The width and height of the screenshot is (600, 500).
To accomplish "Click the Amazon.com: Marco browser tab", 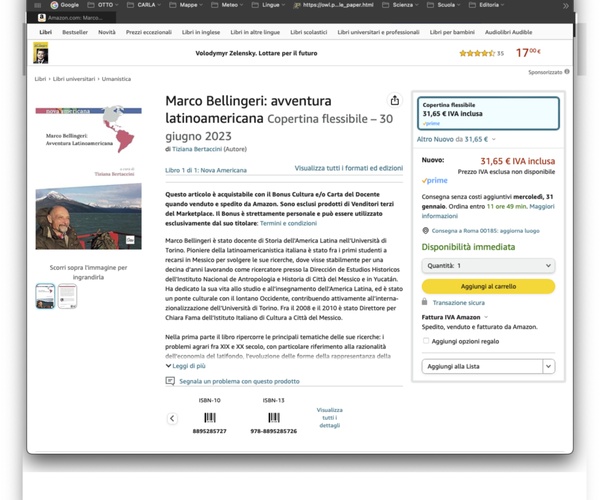I will point(71,18).
